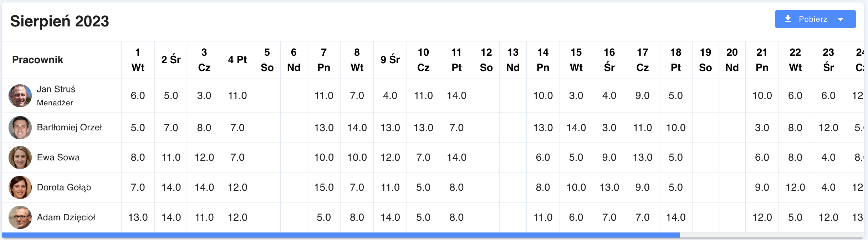The image size is (868, 240).
Task: Click Ewa Sowa avatar image
Action: coord(20,157)
